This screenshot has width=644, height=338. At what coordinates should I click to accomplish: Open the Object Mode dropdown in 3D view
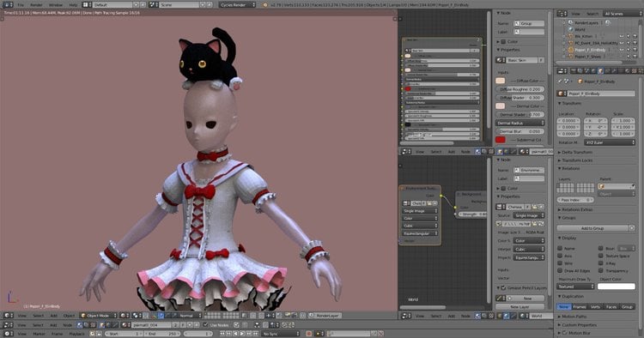[x=98, y=316]
